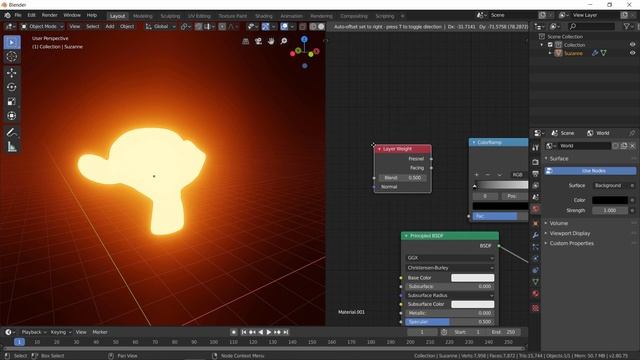This screenshot has width=640, height=360.
Task: Click the Blender logo menu icon
Action: [7, 16]
